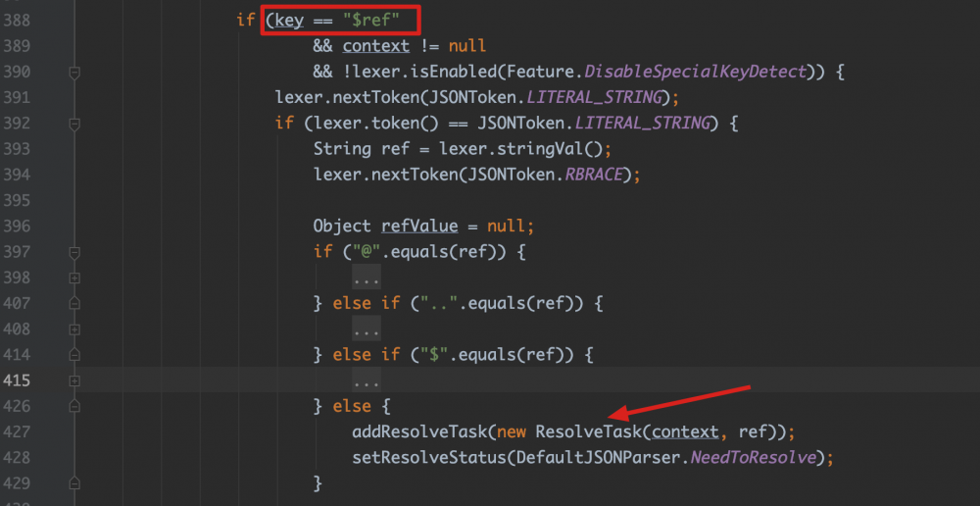Click the 'RBRACE' constant
Image resolution: width=980 pixels, height=506 pixels.
pyautogui.click(x=593, y=175)
